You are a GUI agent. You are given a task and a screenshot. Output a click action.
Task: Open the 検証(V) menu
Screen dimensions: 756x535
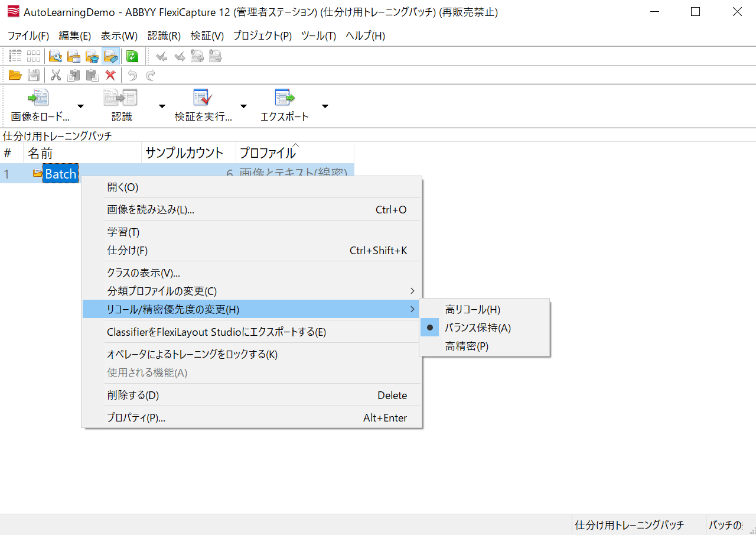tap(207, 35)
